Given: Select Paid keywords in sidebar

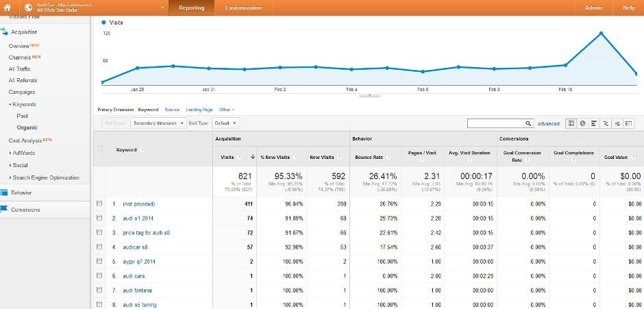Looking at the screenshot, I should click(x=22, y=116).
